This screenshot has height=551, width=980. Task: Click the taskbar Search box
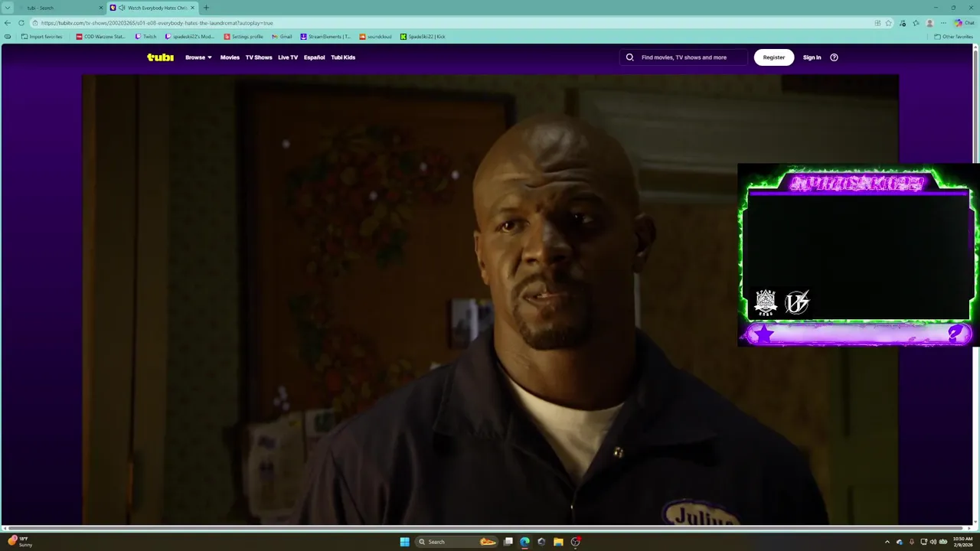point(457,542)
